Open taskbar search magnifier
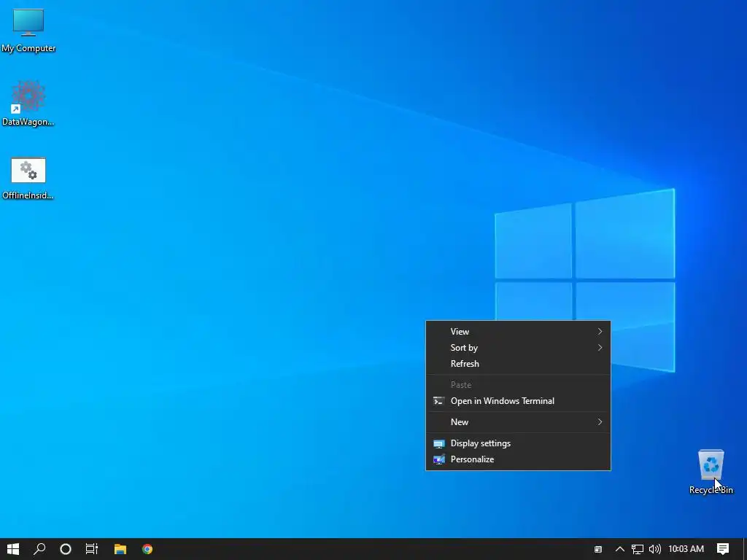Screen dimensions: 747x560 click(39, 549)
